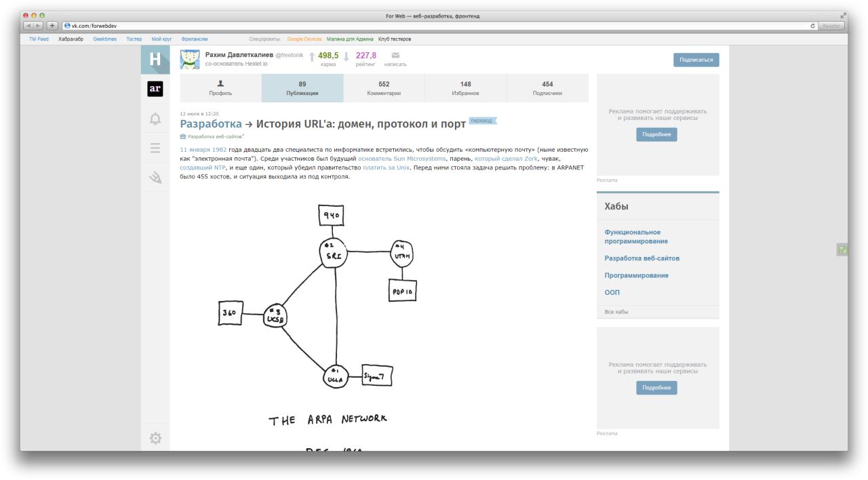Reload the page with refresh icon
868x480 pixels.
pyautogui.click(x=812, y=26)
